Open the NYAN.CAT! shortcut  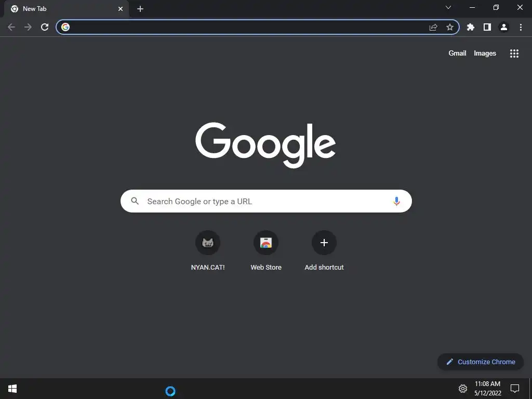[x=208, y=250]
